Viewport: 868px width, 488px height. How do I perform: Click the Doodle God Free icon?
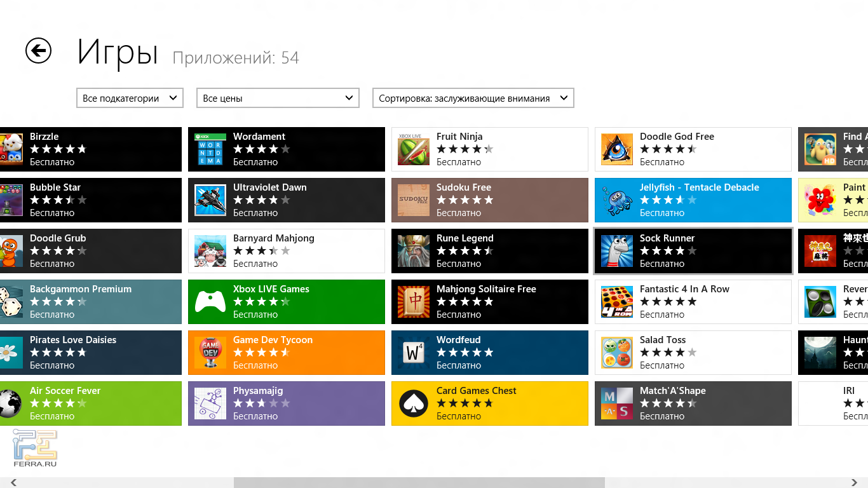tap(617, 149)
